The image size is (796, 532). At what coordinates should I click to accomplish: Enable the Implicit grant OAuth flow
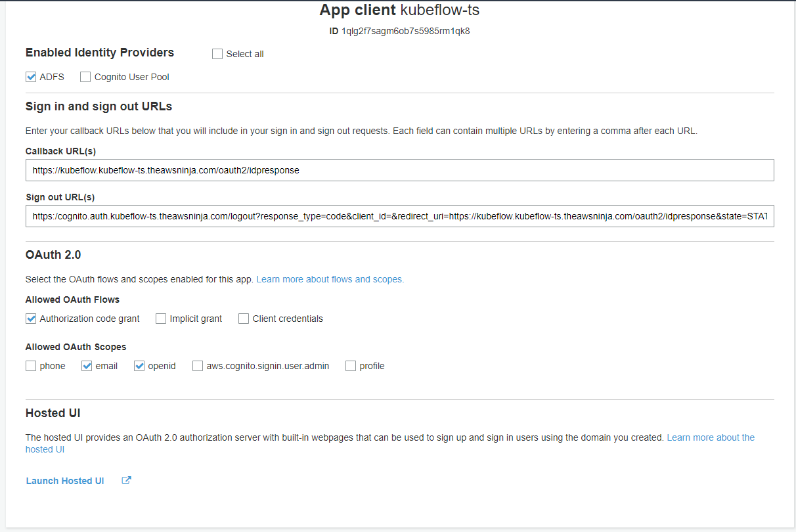click(x=161, y=319)
